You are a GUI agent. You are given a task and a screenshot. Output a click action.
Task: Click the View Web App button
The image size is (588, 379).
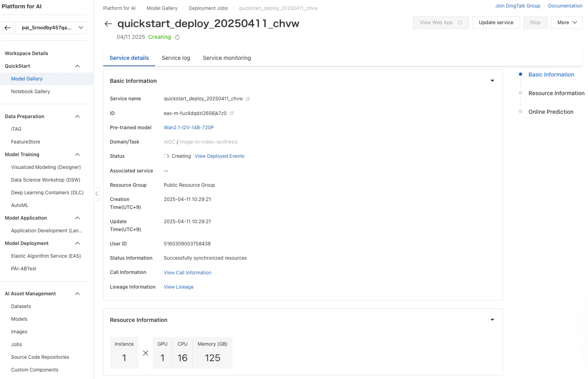441,23
